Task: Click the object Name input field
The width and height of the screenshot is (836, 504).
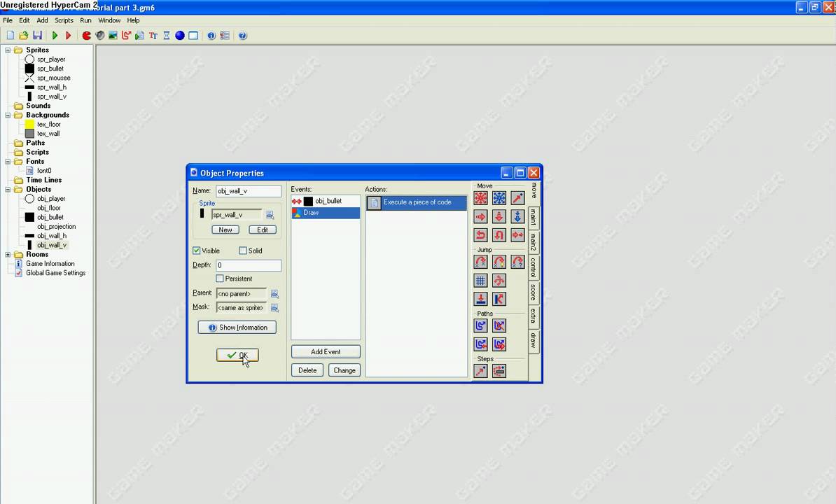Action: 249,190
